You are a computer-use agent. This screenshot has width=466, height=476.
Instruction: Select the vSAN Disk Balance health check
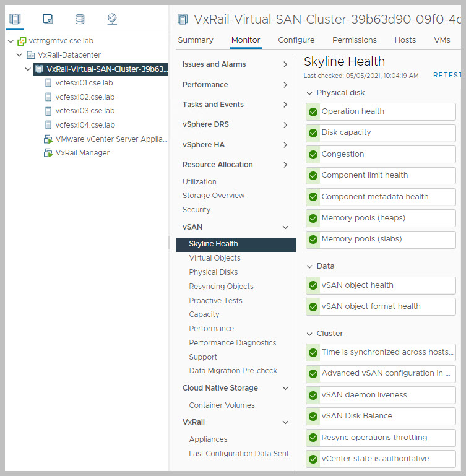pyautogui.click(x=356, y=416)
